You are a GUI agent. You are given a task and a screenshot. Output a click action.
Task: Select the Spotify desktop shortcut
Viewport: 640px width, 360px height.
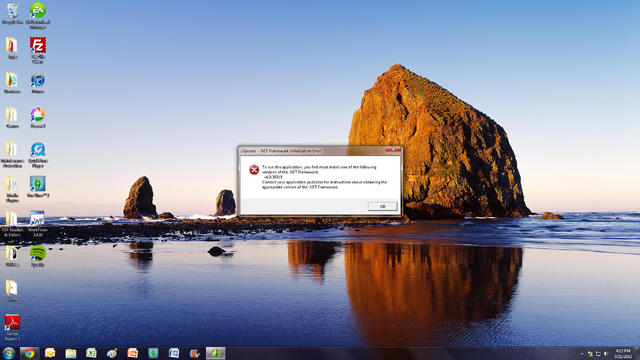tap(38, 256)
